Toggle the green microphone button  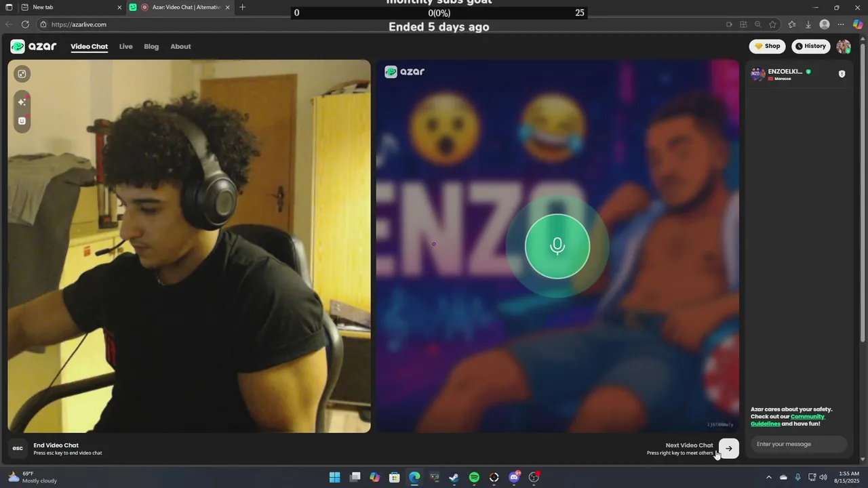pyautogui.click(x=557, y=246)
